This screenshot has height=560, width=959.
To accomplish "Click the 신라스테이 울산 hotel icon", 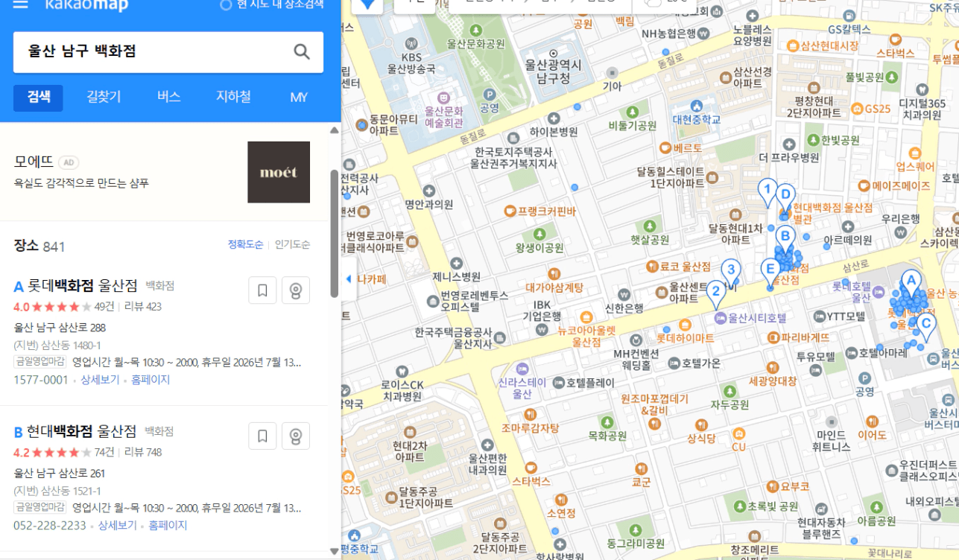I will pos(522,369).
